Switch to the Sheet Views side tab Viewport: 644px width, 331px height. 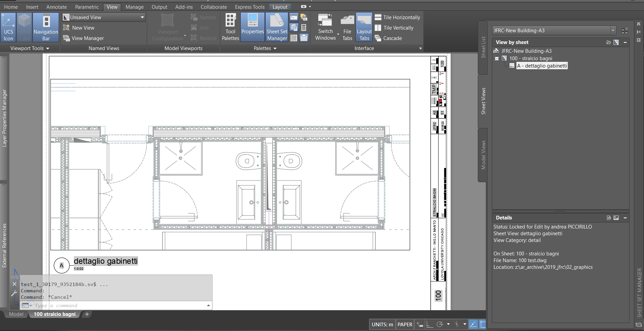[483, 101]
